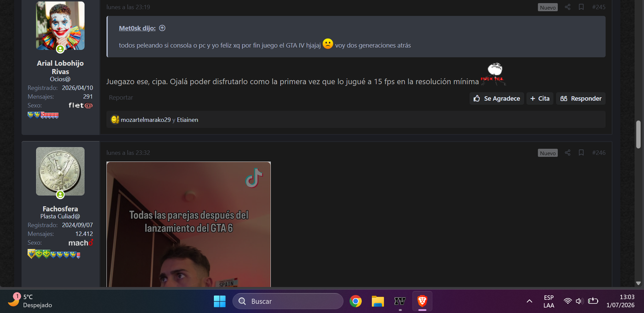The height and width of the screenshot is (313, 644).
Task: Share post #245 via share icon
Action: [x=568, y=7]
